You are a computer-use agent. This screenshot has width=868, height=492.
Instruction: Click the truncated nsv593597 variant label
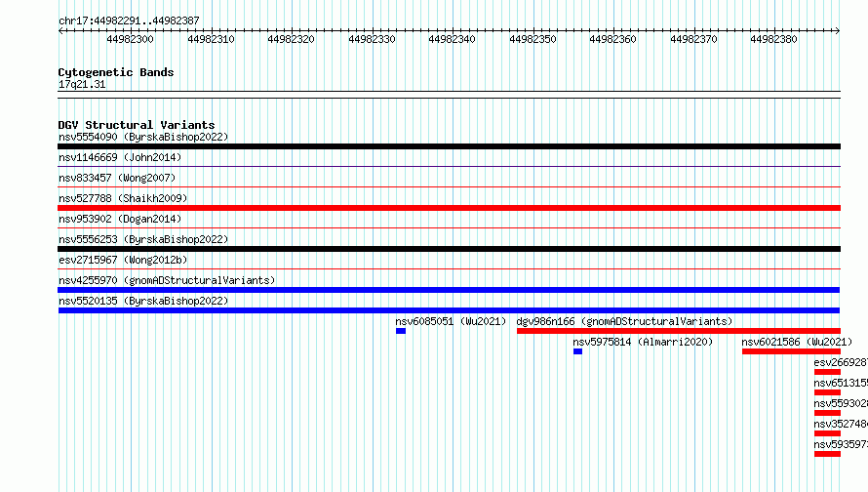pyautogui.click(x=841, y=444)
